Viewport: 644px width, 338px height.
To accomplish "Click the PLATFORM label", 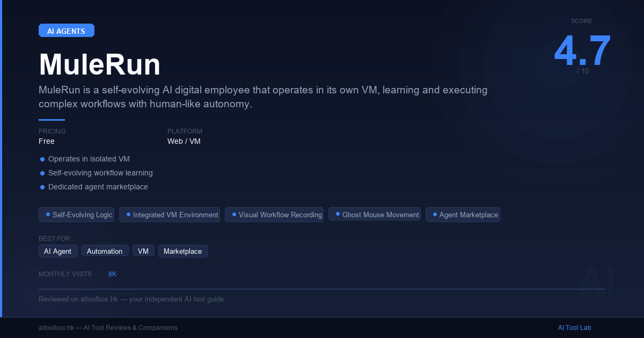I will click(185, 131).
